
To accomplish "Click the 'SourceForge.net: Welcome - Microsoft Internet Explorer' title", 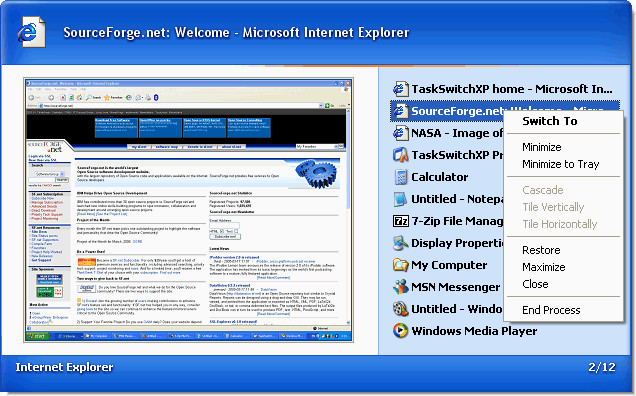I will [236, 32].
